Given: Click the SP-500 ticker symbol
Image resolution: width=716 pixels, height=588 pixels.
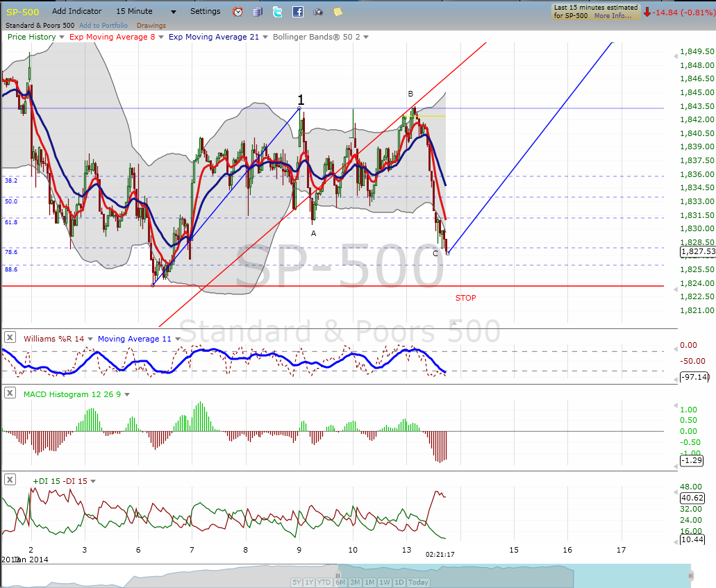Looking at the screenshot, I should click(x=22, y=12).
